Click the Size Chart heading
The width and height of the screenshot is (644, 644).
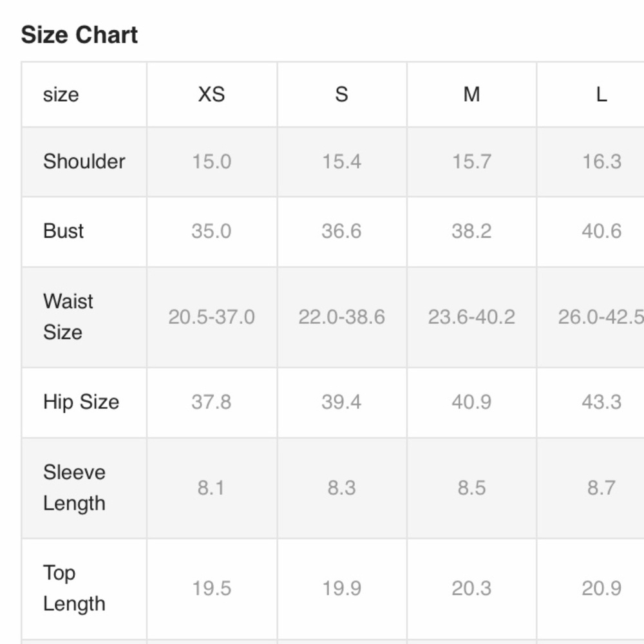(x=79, y=35)
